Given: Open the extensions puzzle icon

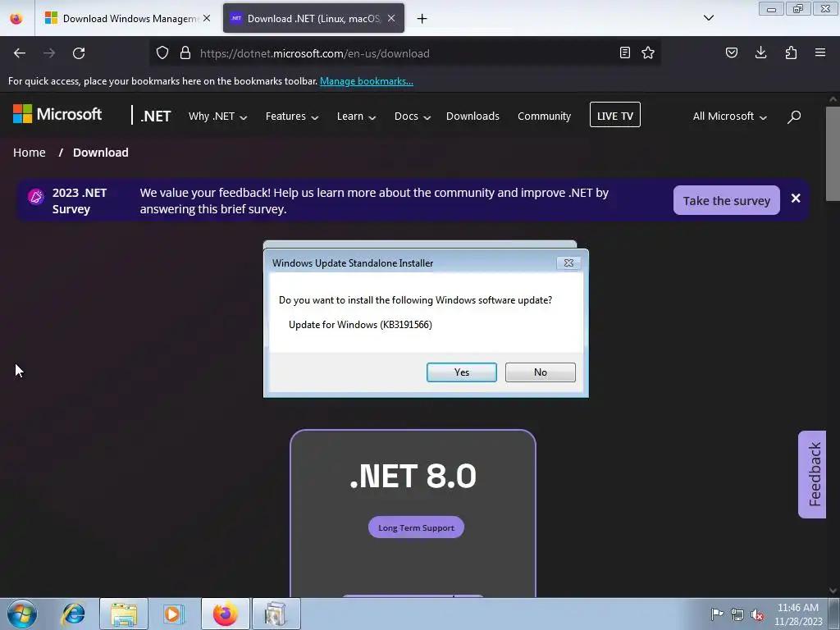Looking at the screenshot, I should [791, 52].
